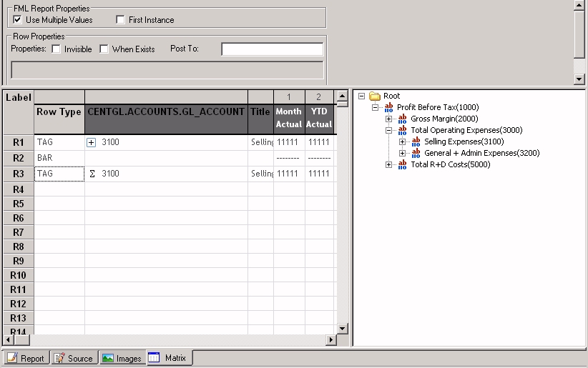
Task: Select Total Operating Expenses(3000) tree item
Action: click(466, 130)
